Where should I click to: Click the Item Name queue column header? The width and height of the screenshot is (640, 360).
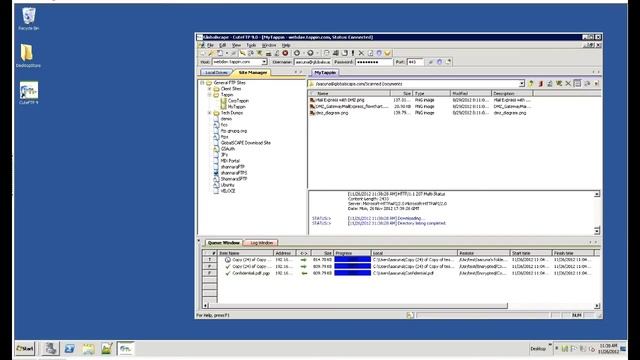coord(245,253)
